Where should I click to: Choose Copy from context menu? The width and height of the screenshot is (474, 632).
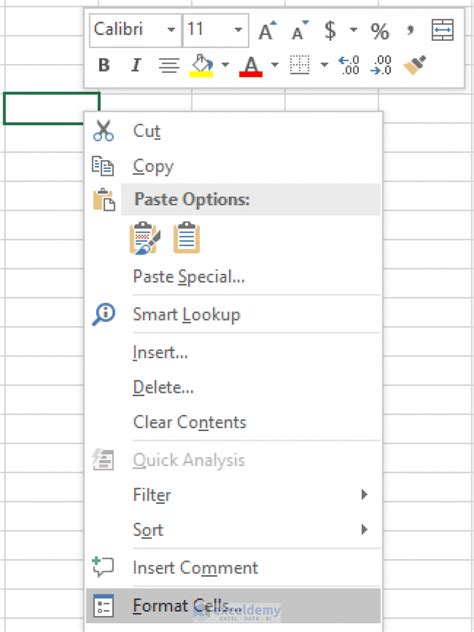[x=233, y=166]
